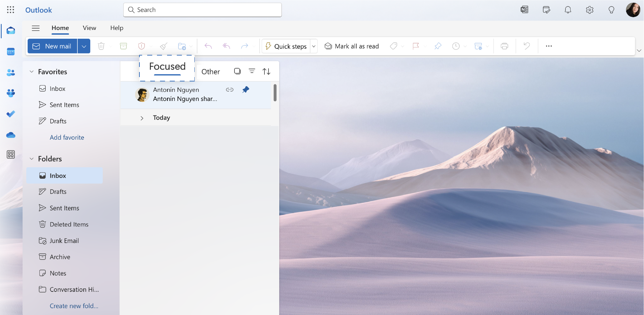
Task: Click the message list scrollbar
Action: coord(275,93)
